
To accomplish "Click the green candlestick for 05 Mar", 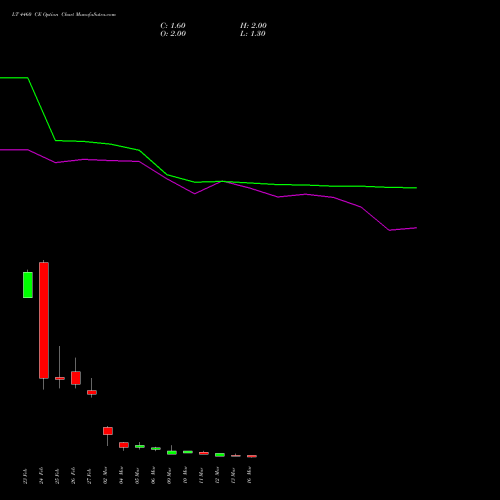I will 140,446.
